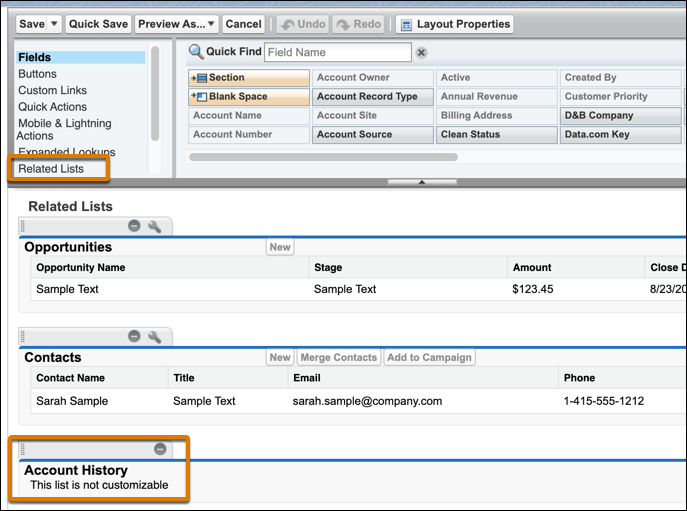
Task: Select Fields in the palette categories
Action: pos(81,57)
